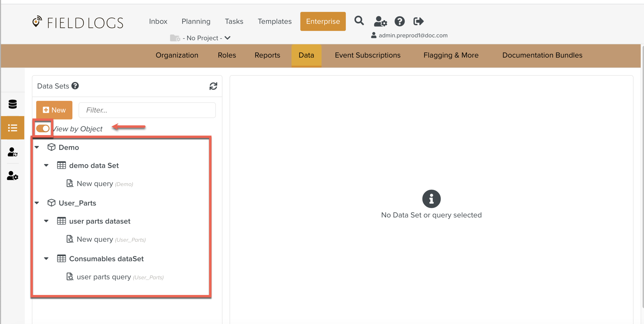Click the search magnifier icon

tap(359, 21)
